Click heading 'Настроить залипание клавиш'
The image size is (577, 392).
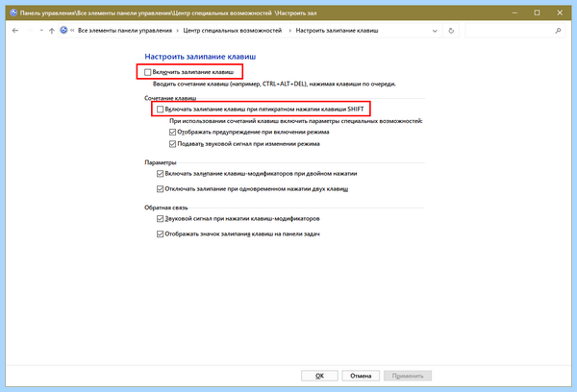pos(200,57)
